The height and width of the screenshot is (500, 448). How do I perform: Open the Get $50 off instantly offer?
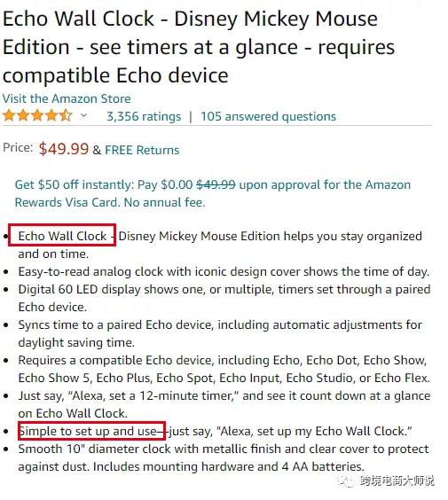213,193
